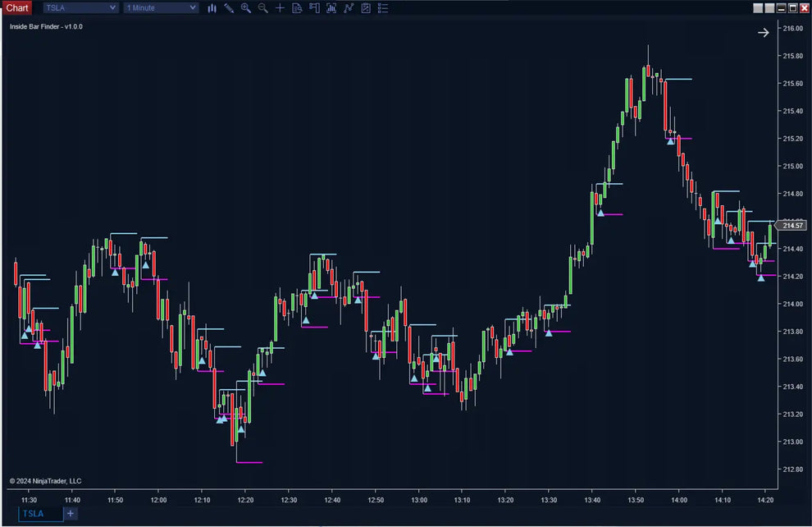Expand the TSLA instrument dropdown

tap(80, 8)
